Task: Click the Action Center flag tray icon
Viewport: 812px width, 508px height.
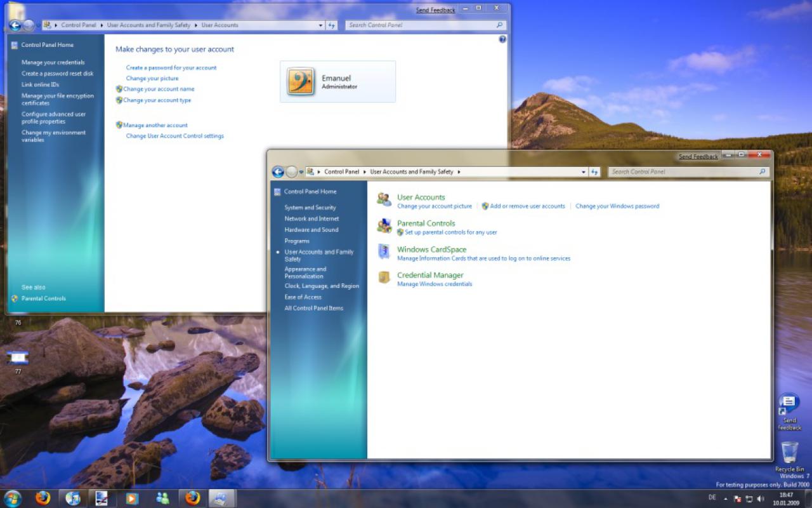Action: [x=738, y=499]
